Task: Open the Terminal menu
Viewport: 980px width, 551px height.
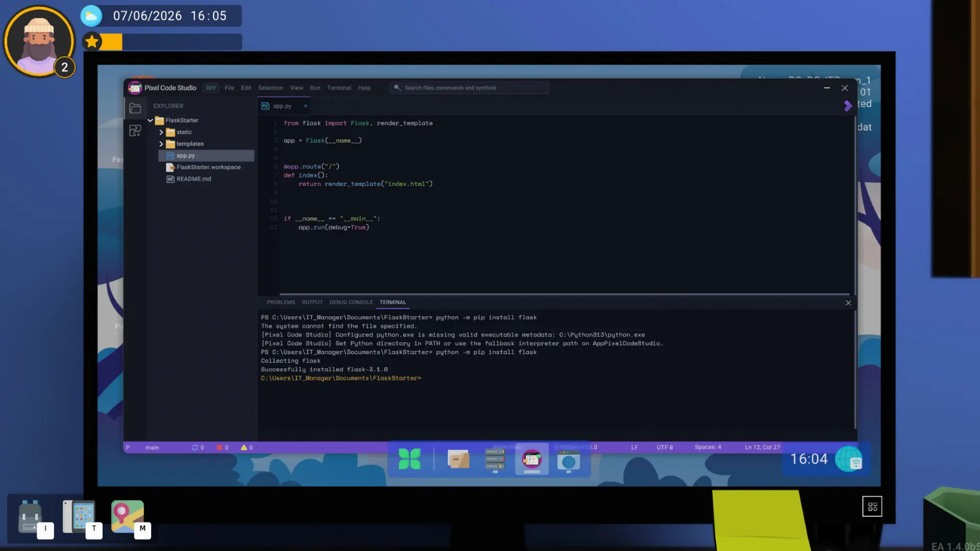Action: 339,88
